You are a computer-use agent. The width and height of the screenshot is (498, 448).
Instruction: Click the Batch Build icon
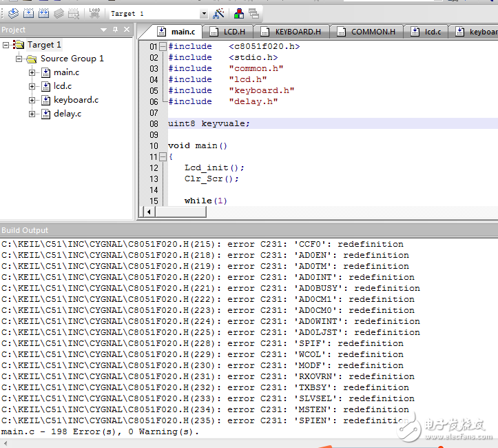point(59,13)
